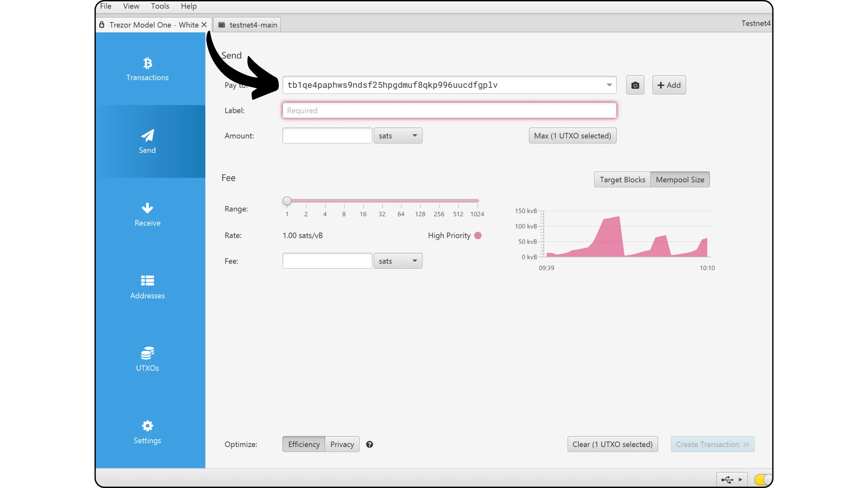Screen dimensions: 868x488
Task: Click the camera scan QR icon
Action: pyautogui.click(x=635, y=85)
